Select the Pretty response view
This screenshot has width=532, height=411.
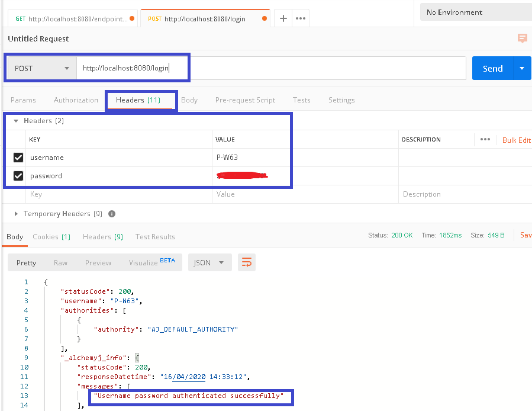(x=26, y=262)
